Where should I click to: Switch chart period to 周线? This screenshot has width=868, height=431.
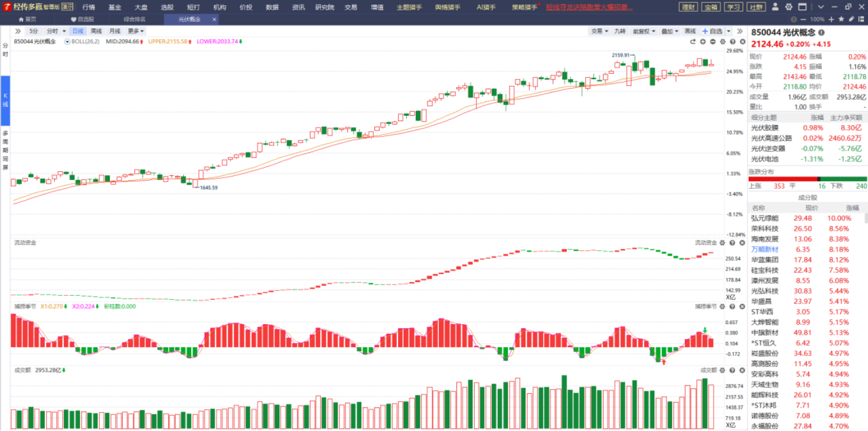click(x=96, y=31)
